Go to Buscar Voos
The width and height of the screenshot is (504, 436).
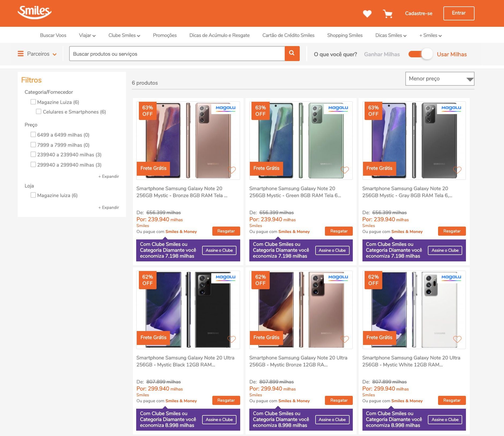click(x=53, y=35)
